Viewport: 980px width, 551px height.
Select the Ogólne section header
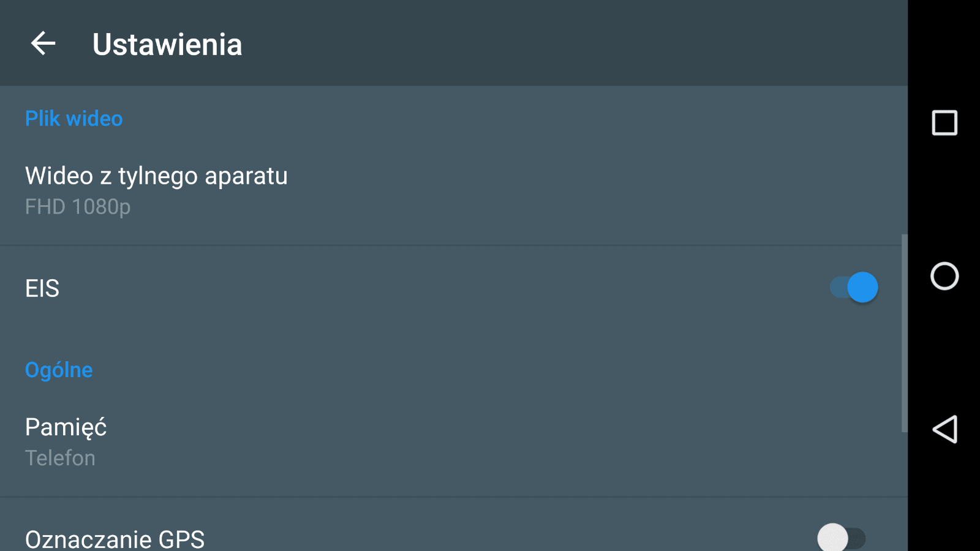click(x=59, y=370)
